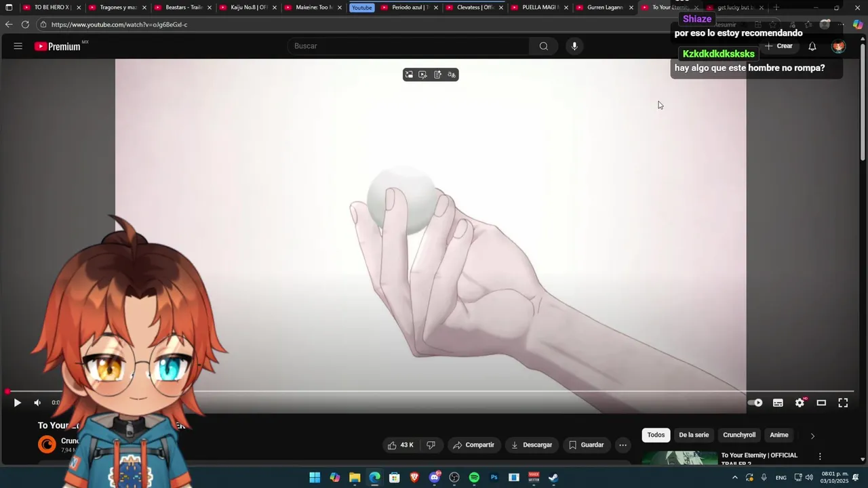
Task: Open File Explorer from the taskbar
Action: click(355, 477)
